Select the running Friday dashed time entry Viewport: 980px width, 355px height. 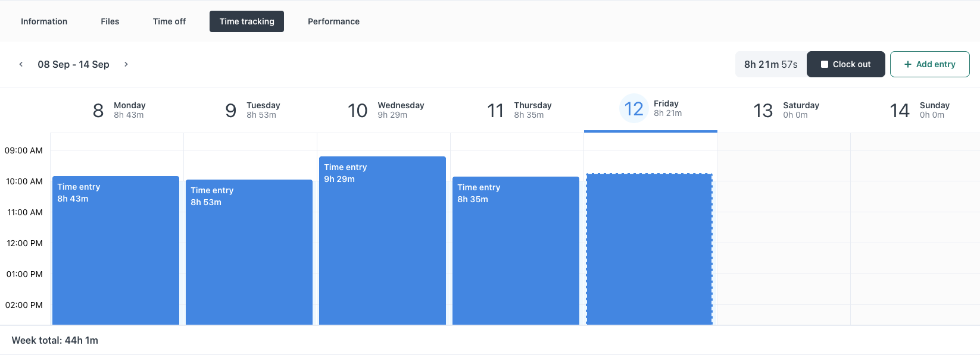click(x=649, y=249)
